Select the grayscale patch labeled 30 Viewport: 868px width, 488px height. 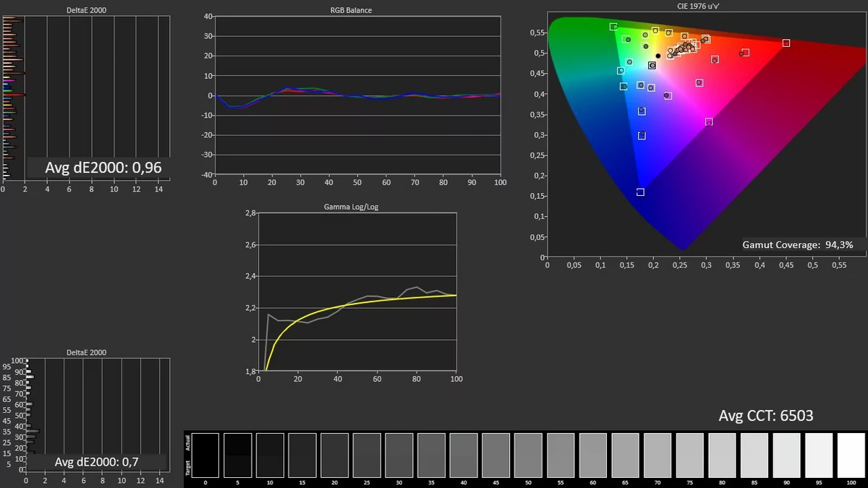click(399, 455)
